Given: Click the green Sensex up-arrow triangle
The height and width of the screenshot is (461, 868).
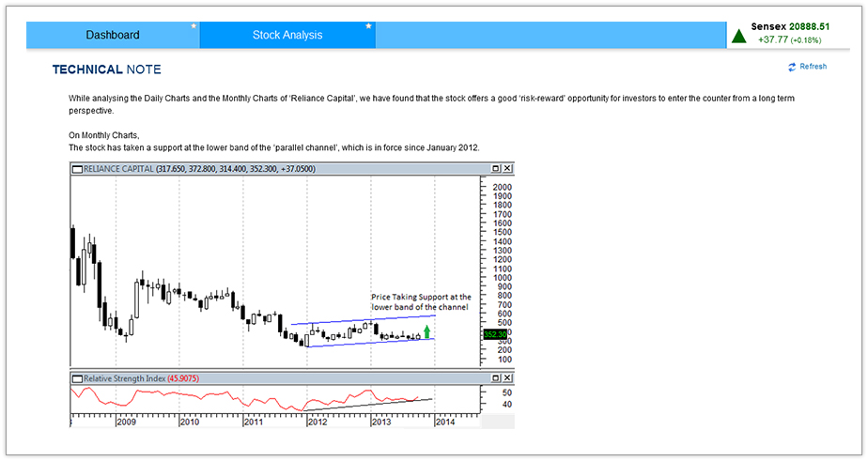Looking at the screenshot, I should [x=739, y=37].
